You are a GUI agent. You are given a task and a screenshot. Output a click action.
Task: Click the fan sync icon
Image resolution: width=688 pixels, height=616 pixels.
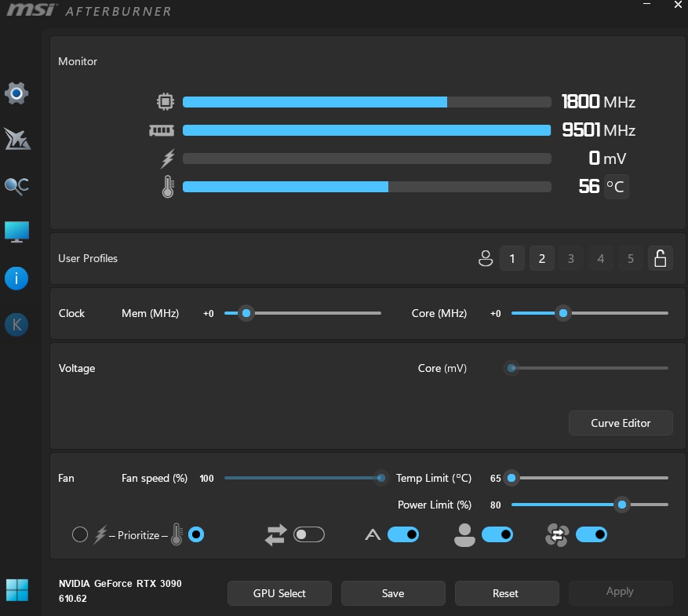pyautogui.click(x=557, y=535)
